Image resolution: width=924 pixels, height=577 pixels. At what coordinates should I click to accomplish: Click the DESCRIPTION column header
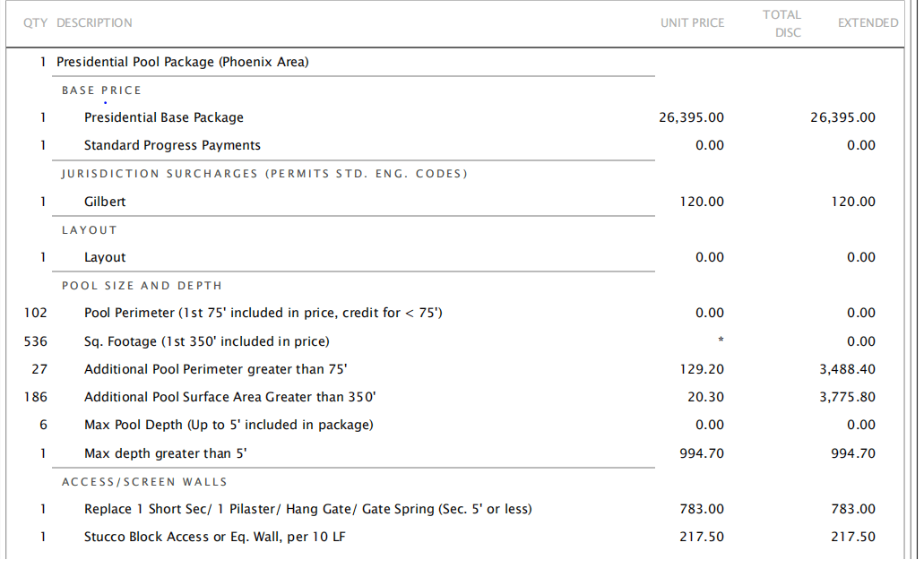click(94, 23)
